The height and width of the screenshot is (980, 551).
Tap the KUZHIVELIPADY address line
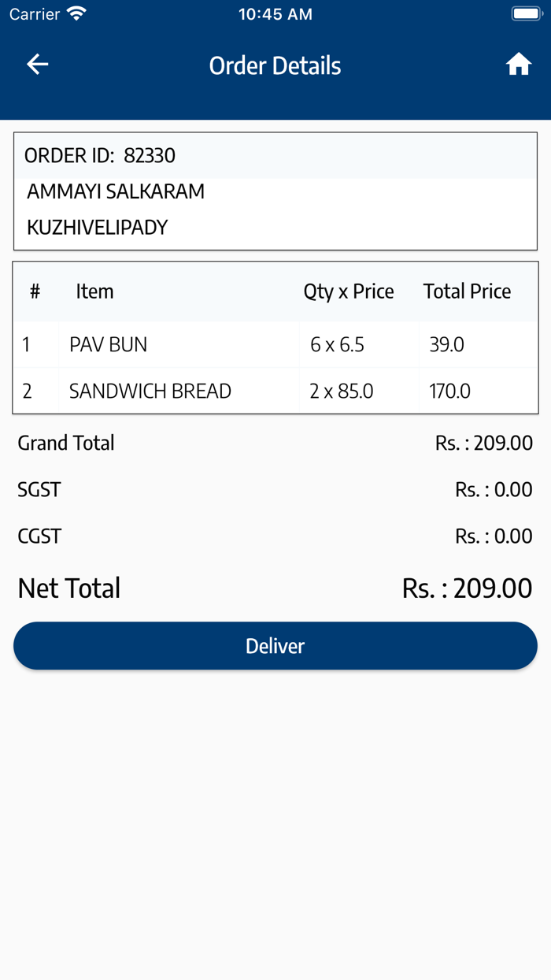98,228
